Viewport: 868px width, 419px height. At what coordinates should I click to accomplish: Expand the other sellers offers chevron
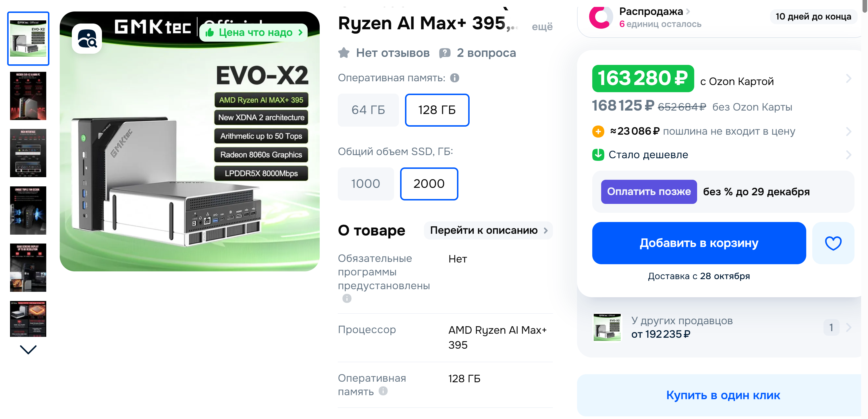tap(848, 327)
